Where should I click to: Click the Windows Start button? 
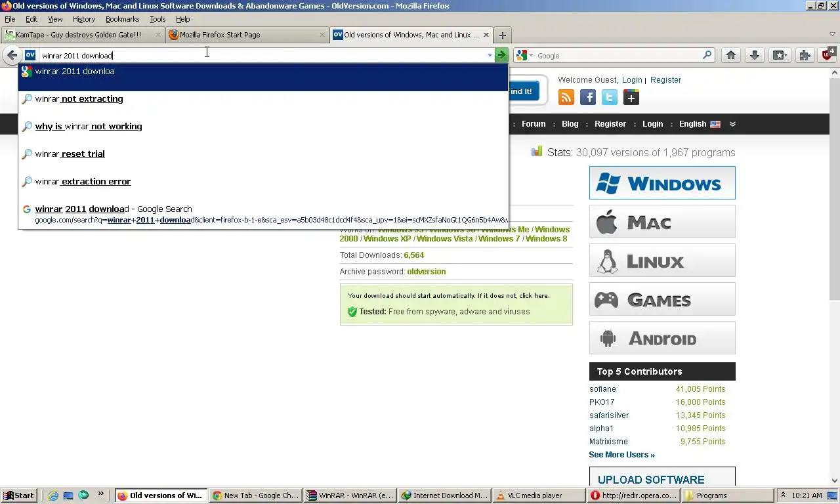coord(18,495)
